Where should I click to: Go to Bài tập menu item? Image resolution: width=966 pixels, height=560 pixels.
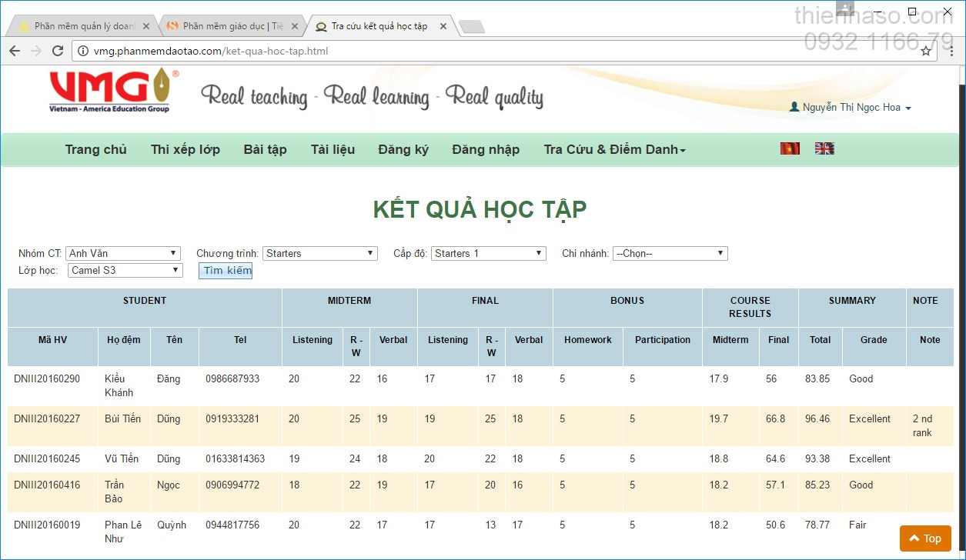[265, 149]
